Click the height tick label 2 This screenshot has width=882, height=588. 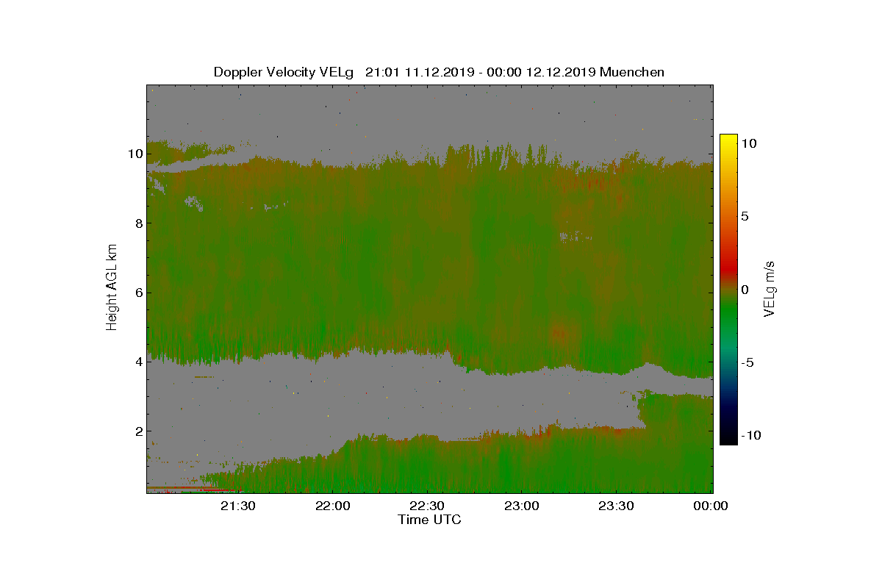click(x=137, y=431)
